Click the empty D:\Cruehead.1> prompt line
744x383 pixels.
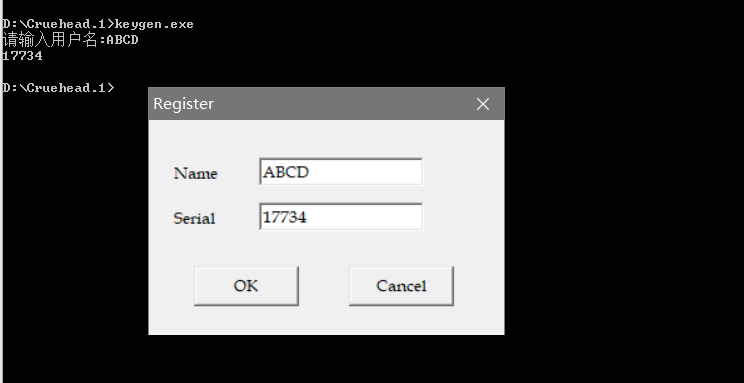pyautogui.click(x=58, y=88)
